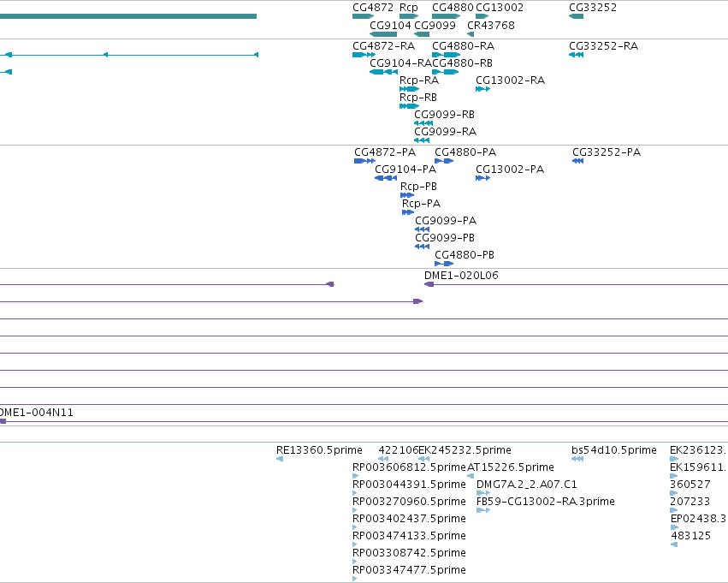Select the CG9099-RA transcript label
Image resolution: width=728 pixels, height=583 pixels.
445,132
